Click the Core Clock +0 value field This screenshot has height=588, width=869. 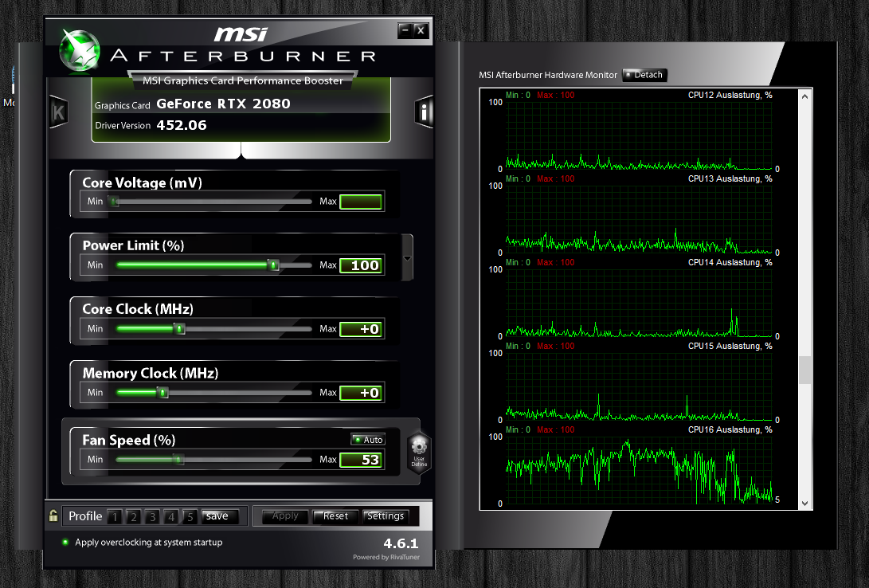pyautogui.click(x=361, y=329)
